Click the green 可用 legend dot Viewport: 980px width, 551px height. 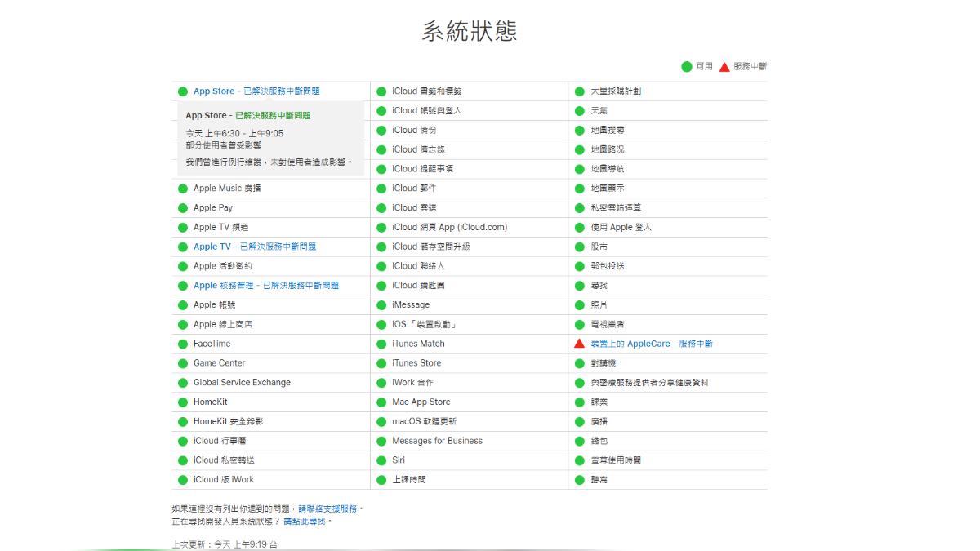click(x=687, y=66)
